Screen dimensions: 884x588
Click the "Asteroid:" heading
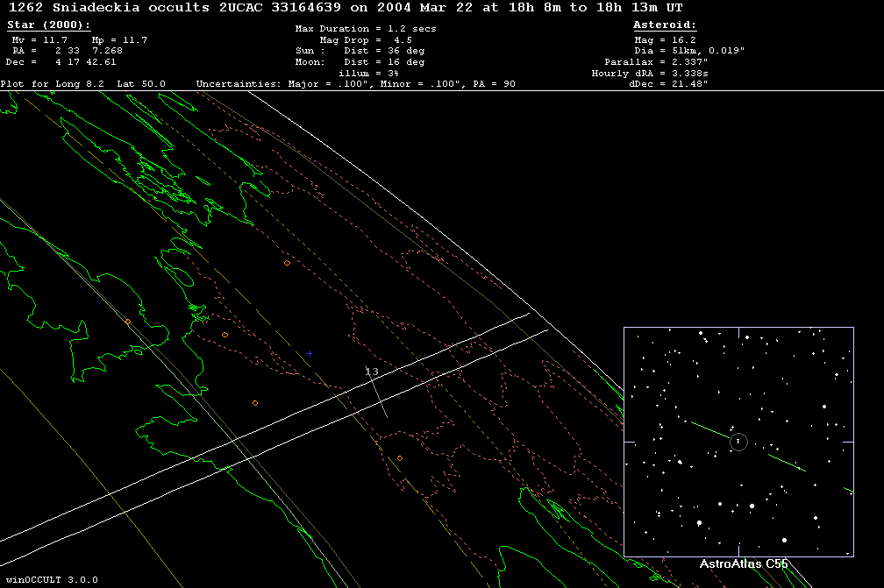[x=665, y=25]
